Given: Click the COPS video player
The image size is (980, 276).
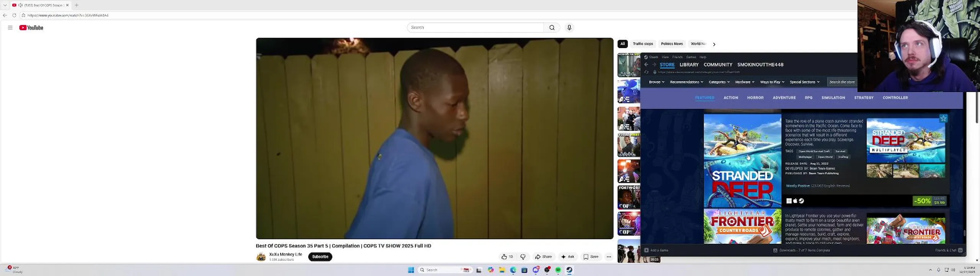Looking at the screenshot, I should tap(434, 138).
